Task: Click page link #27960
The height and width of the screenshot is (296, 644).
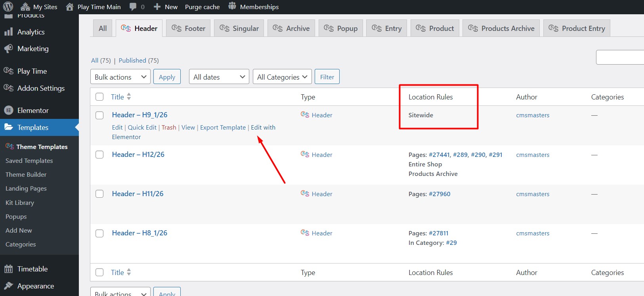Action: [440, 194]
